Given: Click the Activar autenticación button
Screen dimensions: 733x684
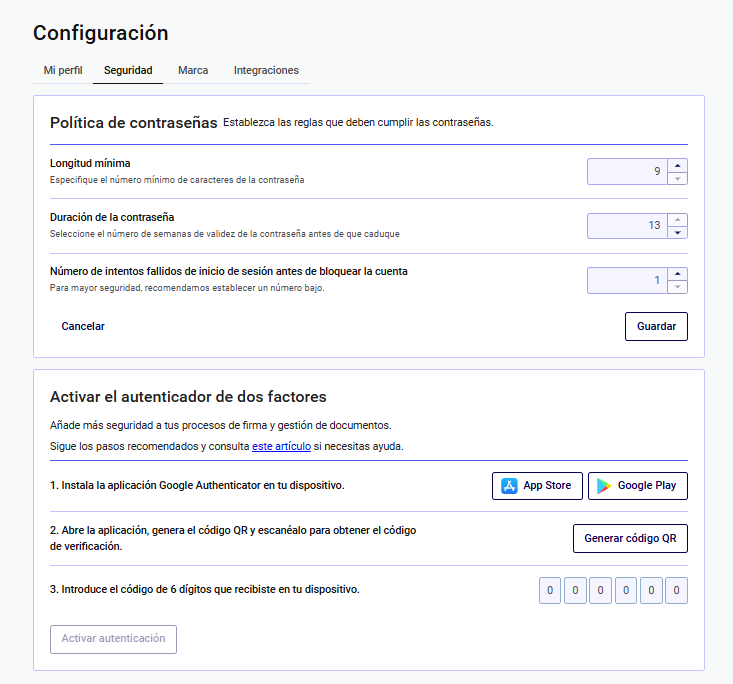Looking at the screenshot, I should 113,639.
